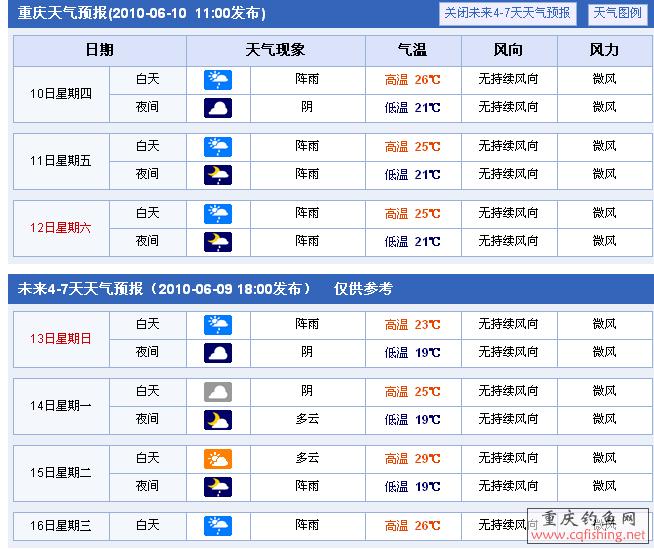The image size is (654, 549).
Task: Click the 高温 26℃ value for 16日
Action: (413, 526)
